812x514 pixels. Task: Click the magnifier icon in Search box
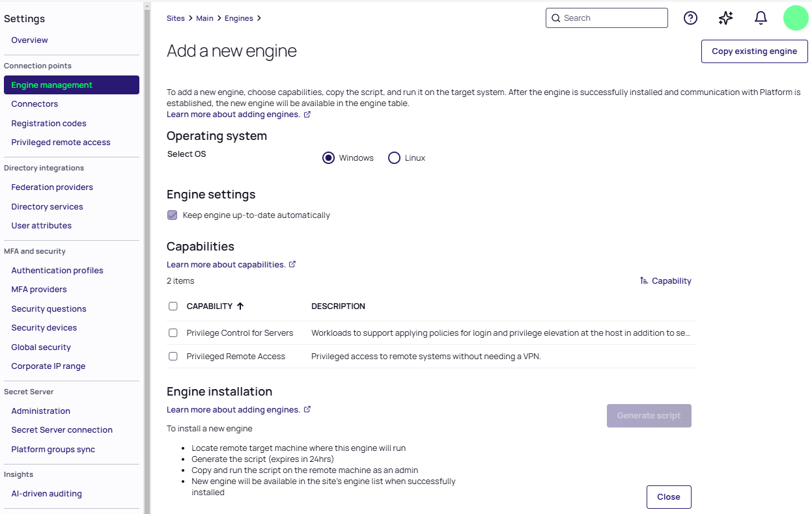pos(555,18)
